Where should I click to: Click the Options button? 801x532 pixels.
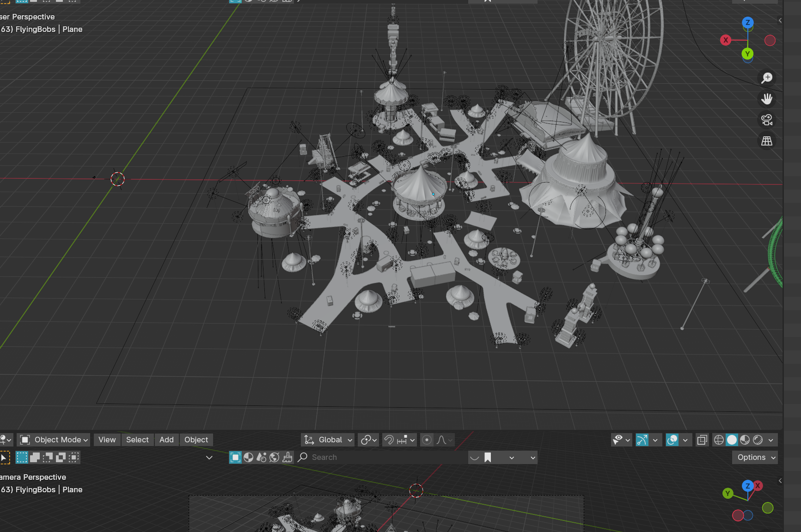pos(755,457)
